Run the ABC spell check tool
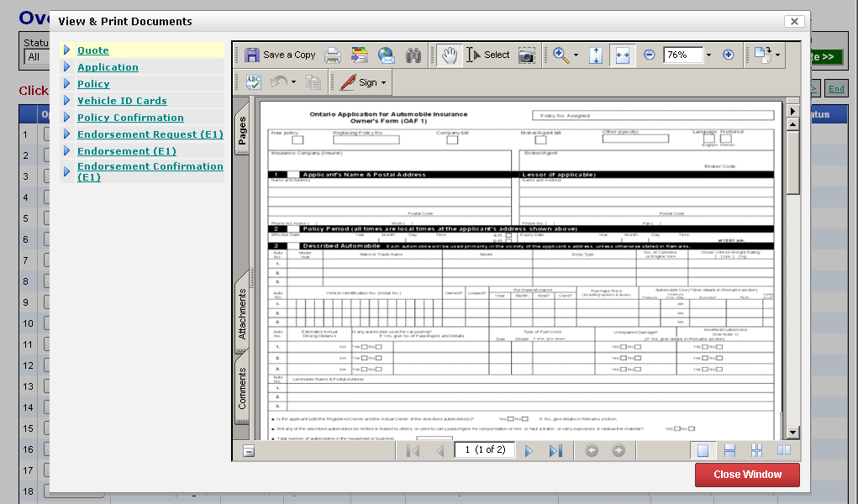 (253, 82)
